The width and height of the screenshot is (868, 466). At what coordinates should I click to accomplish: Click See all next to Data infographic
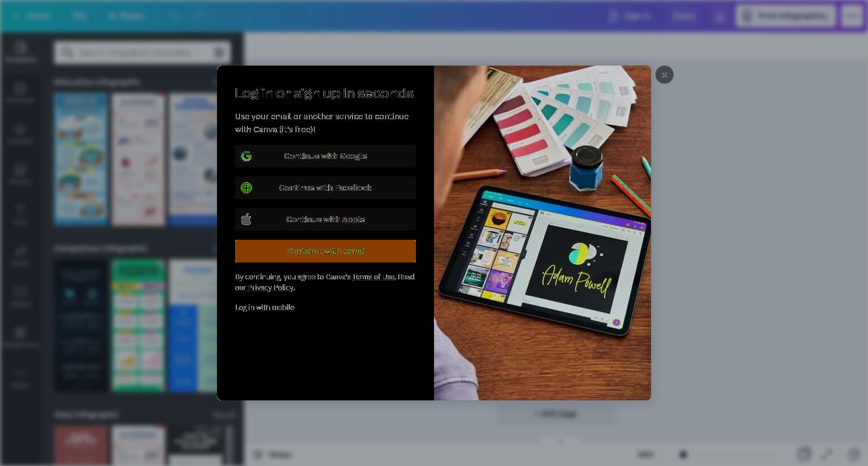tap(224, 415)
